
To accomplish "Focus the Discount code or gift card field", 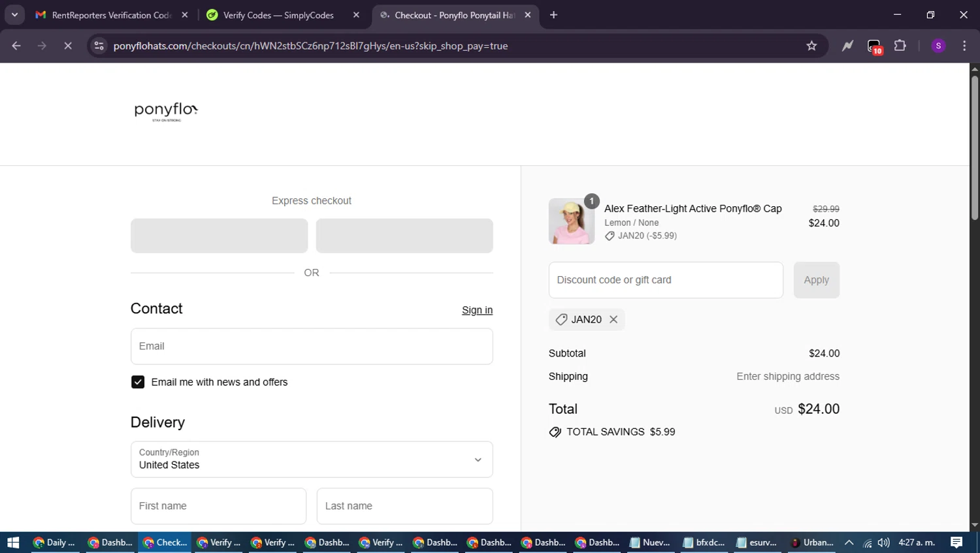I will click(x=666, y=280).
